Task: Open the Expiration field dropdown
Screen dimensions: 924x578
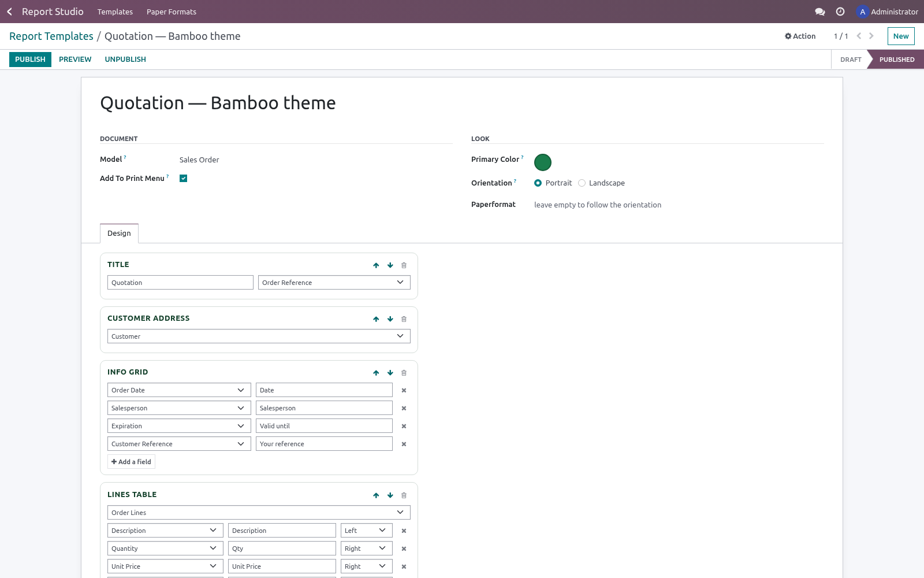Action: coord(179,425)
